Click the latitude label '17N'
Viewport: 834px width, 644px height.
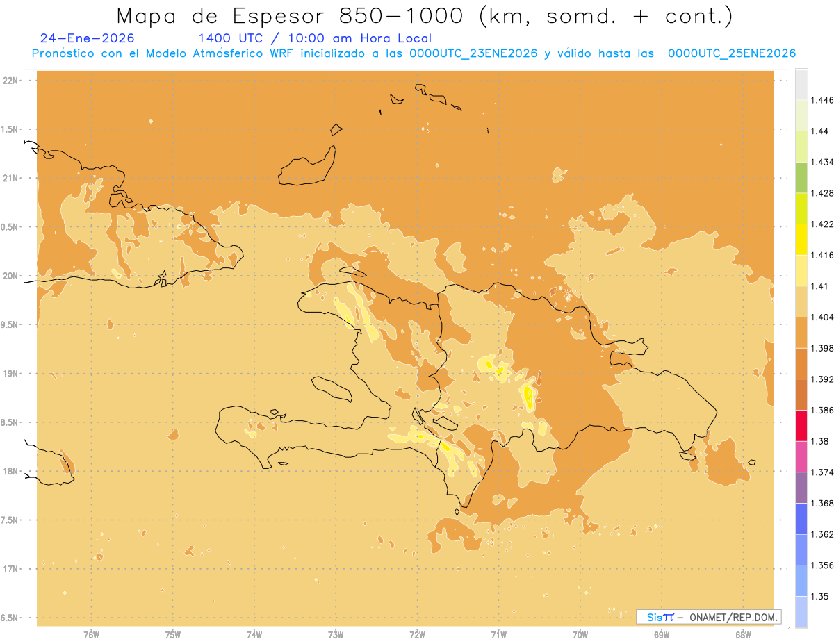point(10,569)
